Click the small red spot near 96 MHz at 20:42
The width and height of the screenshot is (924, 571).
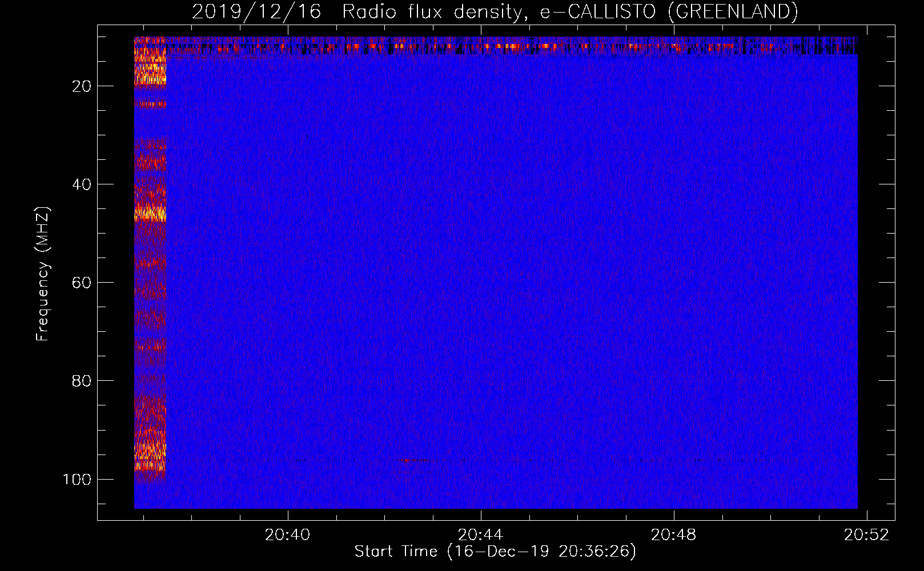[x=407, y=460]
